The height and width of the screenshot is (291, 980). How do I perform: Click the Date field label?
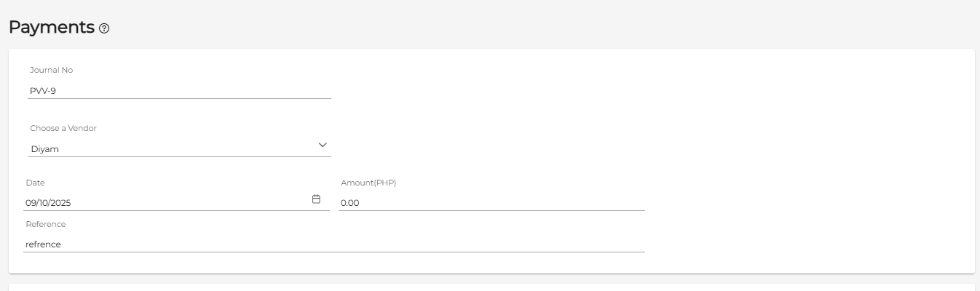coord(35,183)
